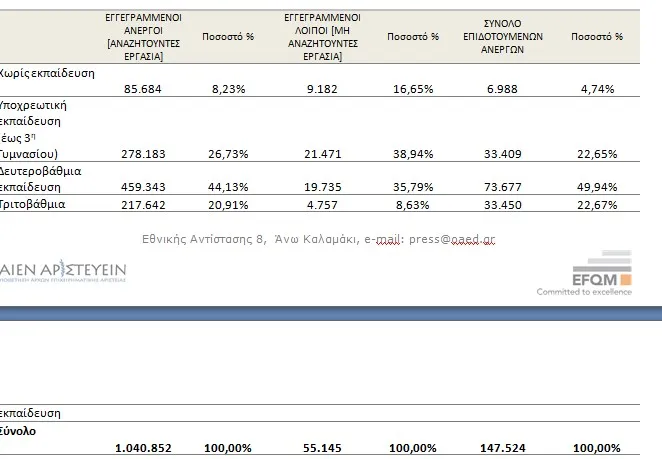662x459 pixels.
Task: Select the total 147.524 cell
Action: point(502,448)
